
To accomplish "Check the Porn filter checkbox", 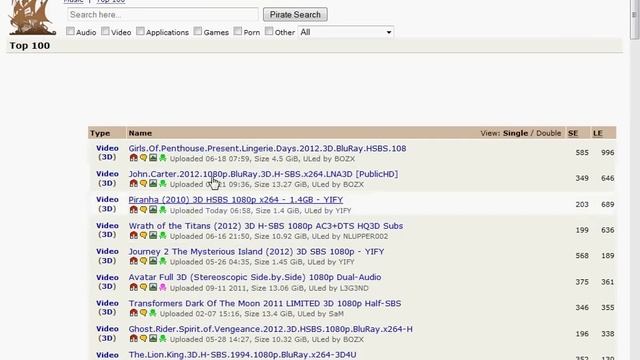I will tap(238, 31).
